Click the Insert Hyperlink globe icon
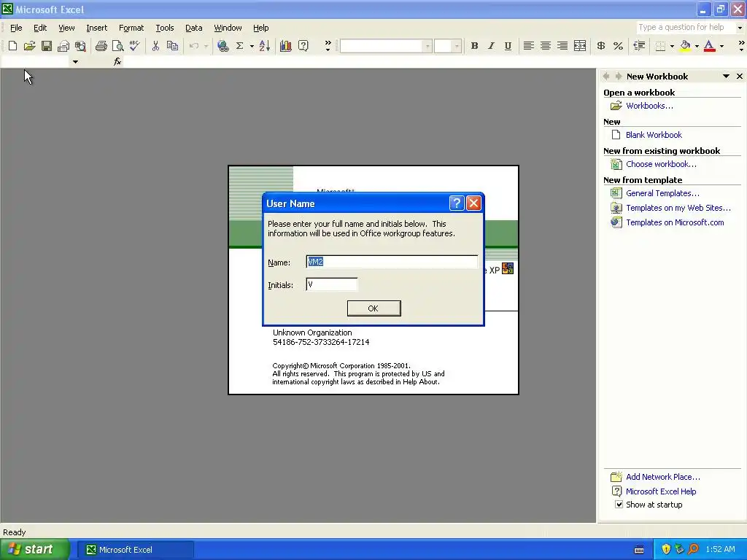Viewport: 747px width, 560px height. (x=222, y=46)
